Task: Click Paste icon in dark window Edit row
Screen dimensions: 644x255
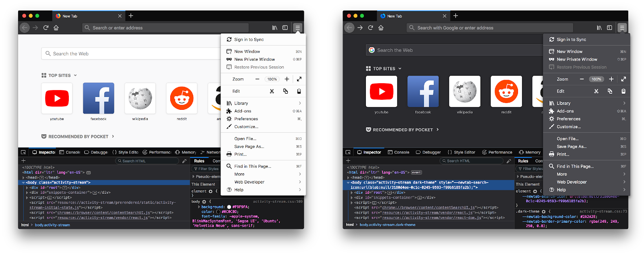Action: pos(623,91)
